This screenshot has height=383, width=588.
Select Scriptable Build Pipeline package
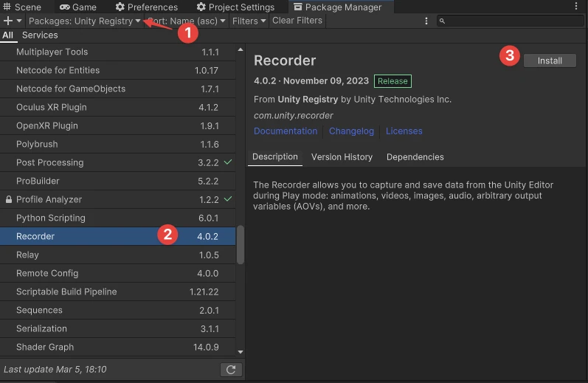pyautogui.click(x=118, y=291)
